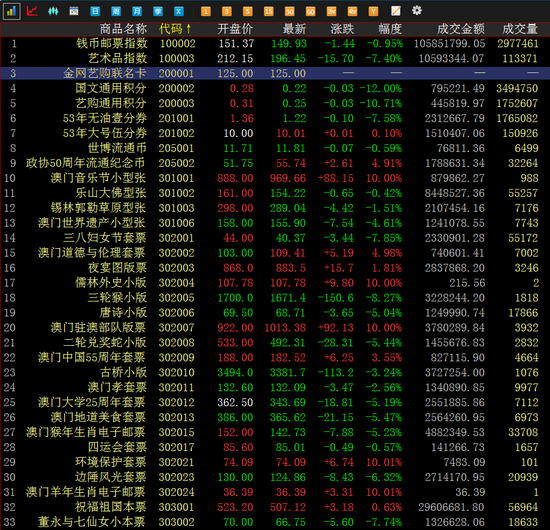Click the 商品名称 column header

tap(123, 29)
